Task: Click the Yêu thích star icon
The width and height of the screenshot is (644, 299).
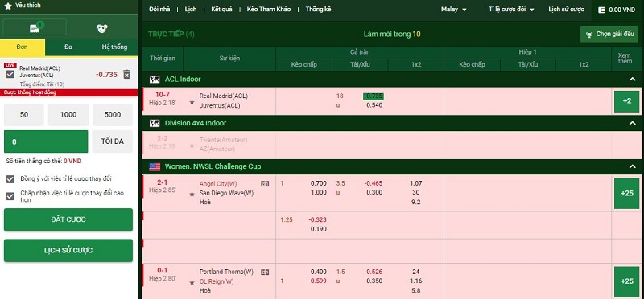Action: 7,6
